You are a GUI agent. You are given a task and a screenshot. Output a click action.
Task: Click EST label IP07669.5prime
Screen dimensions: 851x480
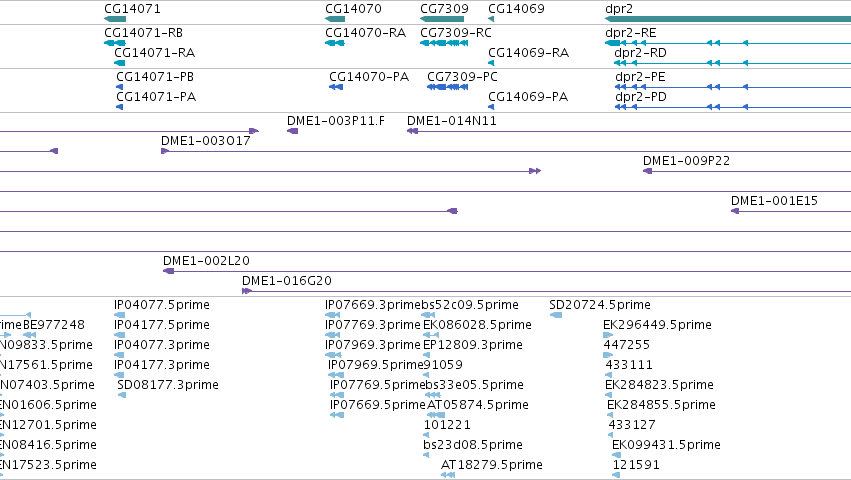[378, 405]
